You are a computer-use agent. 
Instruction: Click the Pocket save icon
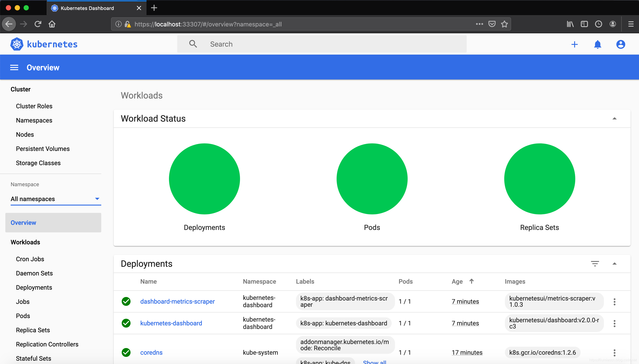click(x=492, y=24)
